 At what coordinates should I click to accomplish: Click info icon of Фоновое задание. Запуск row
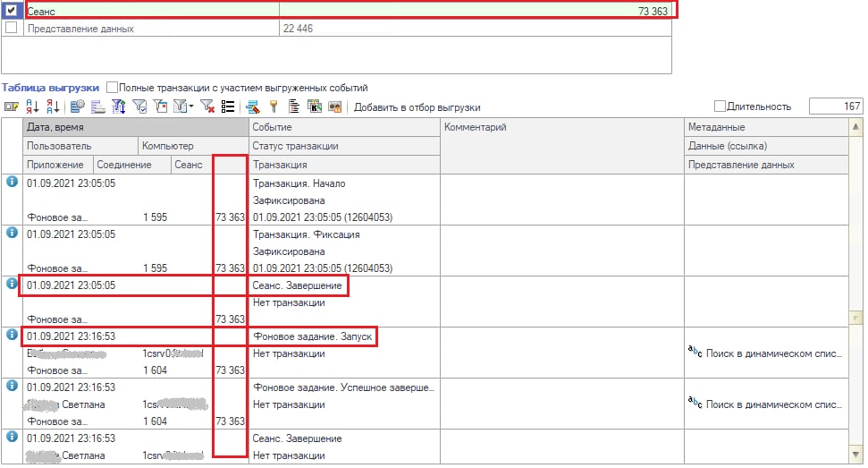[x=12, y=334]
